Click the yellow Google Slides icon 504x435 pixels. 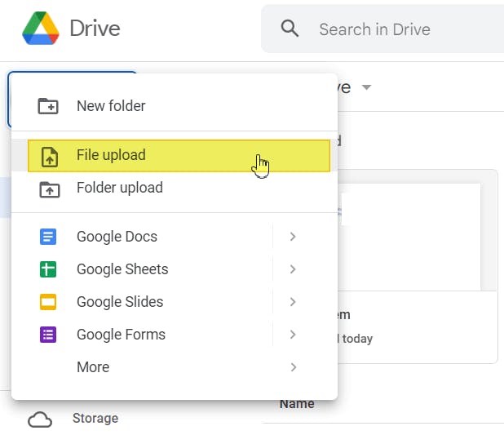pyautogui.click(x=48, y=302)
